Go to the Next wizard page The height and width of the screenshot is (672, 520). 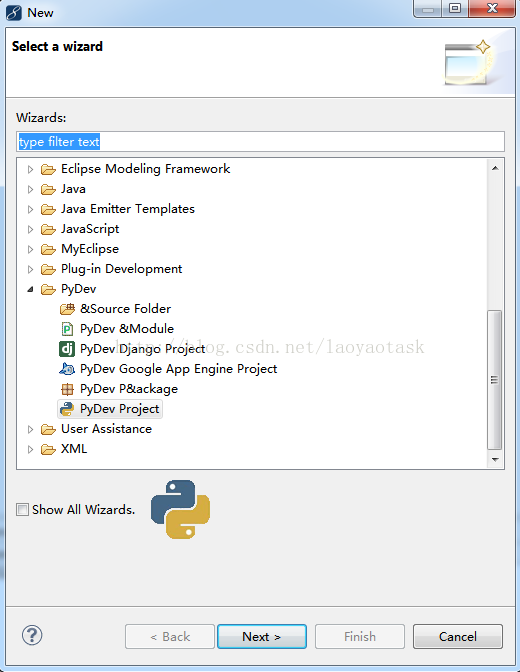[x=262, y=637]
